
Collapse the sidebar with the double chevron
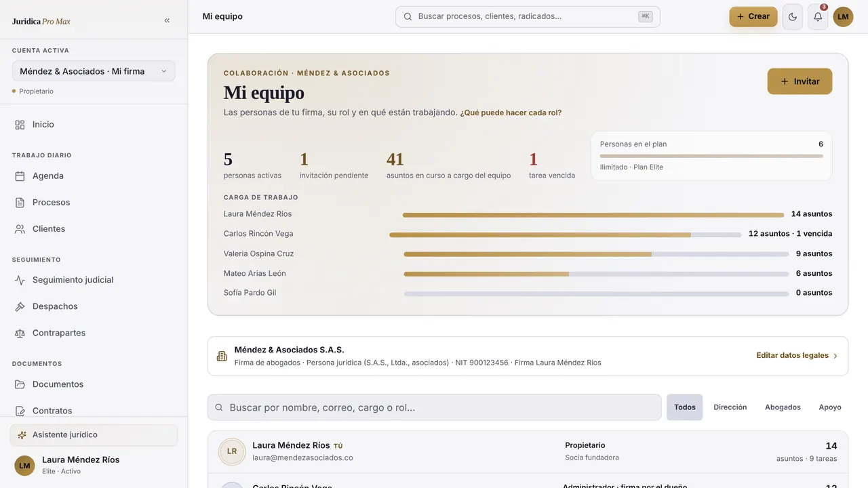point(167,21)
